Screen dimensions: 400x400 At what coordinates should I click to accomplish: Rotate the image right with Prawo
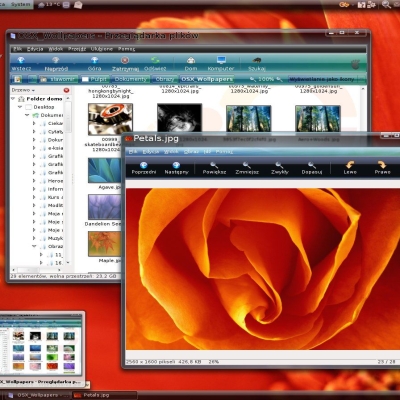click(x=382, y=168)
